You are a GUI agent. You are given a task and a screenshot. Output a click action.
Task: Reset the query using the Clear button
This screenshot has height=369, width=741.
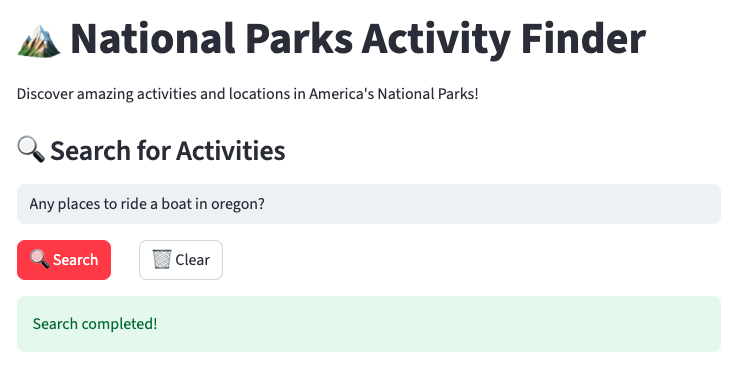tap(181, 260)
